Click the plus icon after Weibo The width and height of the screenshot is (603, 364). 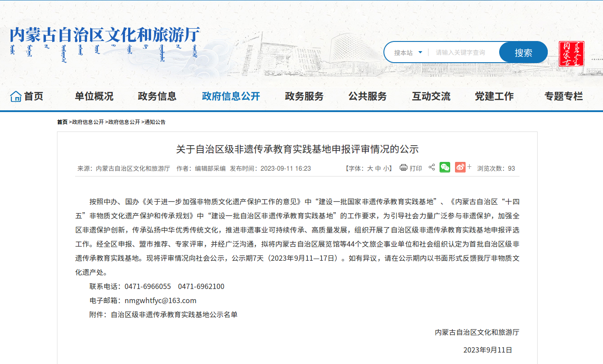469,167
